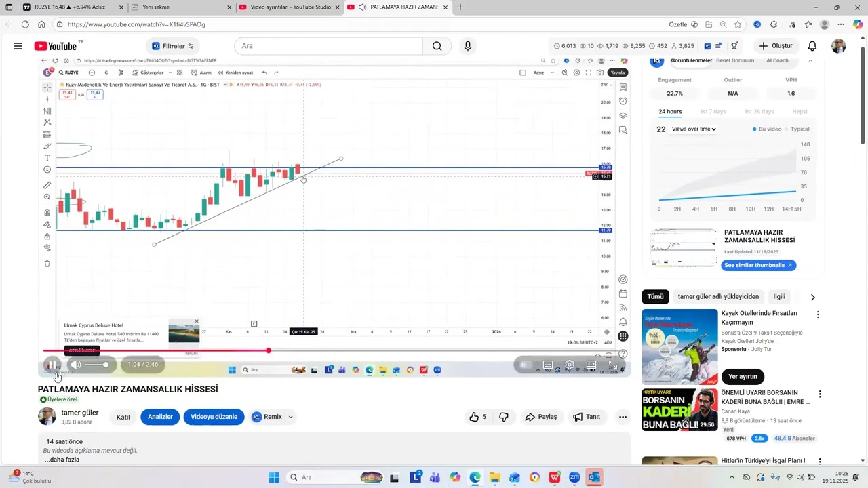Show hidden system tray icons
Image resolution: width=868 pixels, height=488 pixels.
(x=731, y=477)
